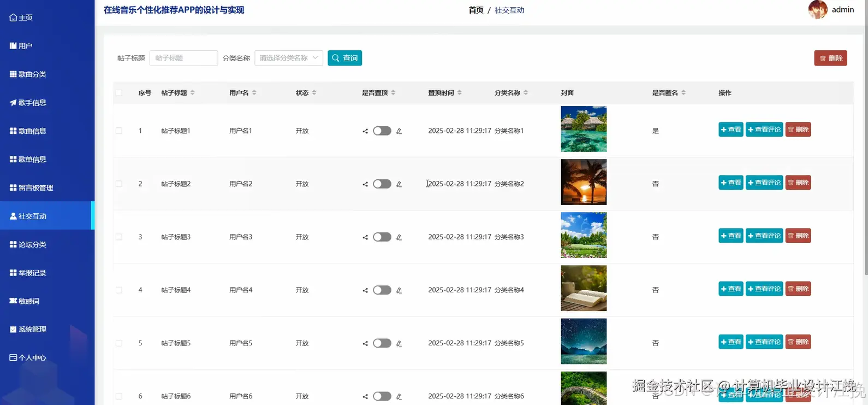Click the 首页 breadcrumb link
The height and width of the screenshot is (405, 868).
click(476, 10)
